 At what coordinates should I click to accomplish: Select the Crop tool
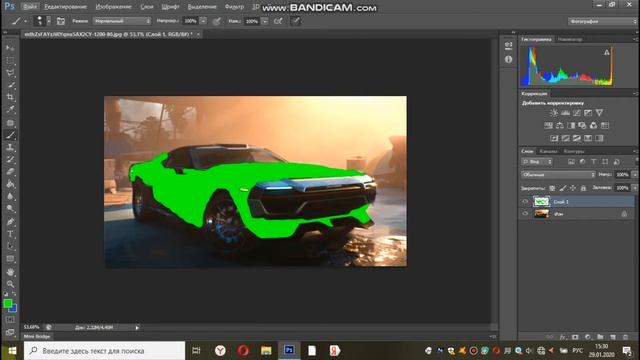[x=10, y=97]
